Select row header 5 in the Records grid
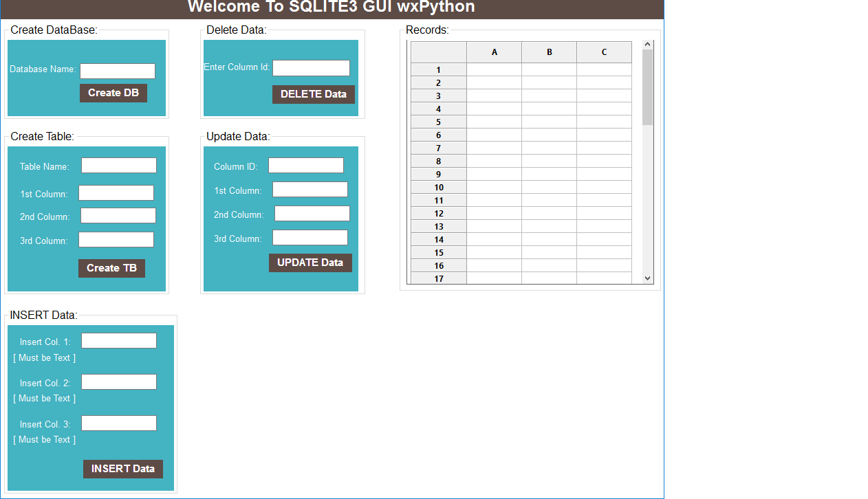This screenshot has height=499, width=868. click(438, 122)
